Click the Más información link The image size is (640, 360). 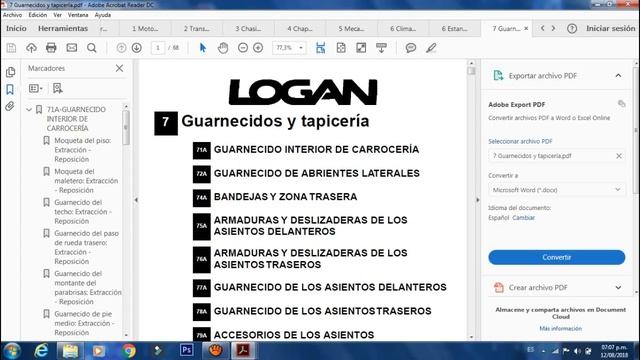pos(560,328)
